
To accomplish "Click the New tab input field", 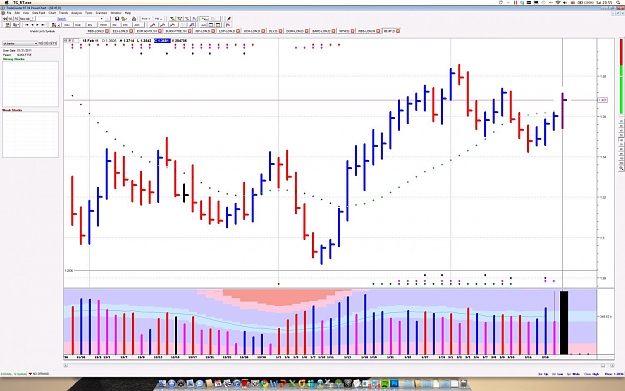I will tap(26, 19).
